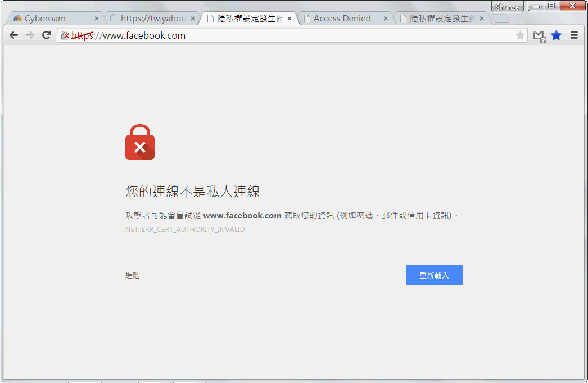
Task: Bookmark this page with the gray star
Action: click(x=520, y=35)
